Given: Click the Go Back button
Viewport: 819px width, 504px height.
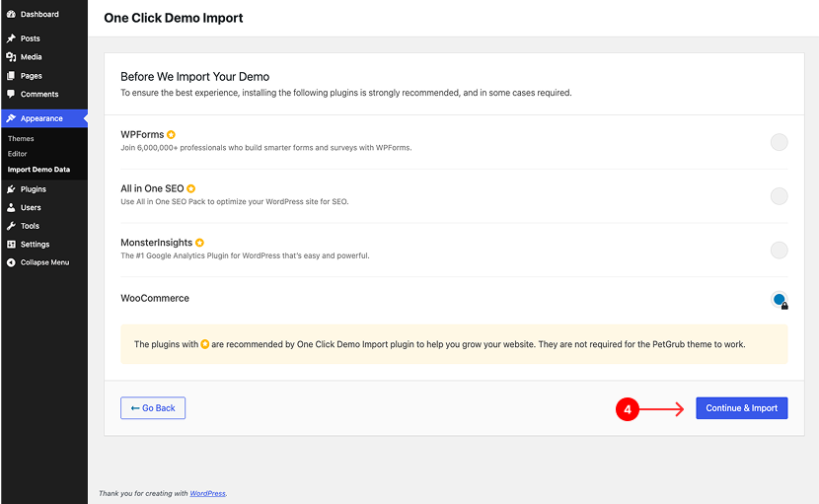Looking at the screenshot, I should pos(153,408).
